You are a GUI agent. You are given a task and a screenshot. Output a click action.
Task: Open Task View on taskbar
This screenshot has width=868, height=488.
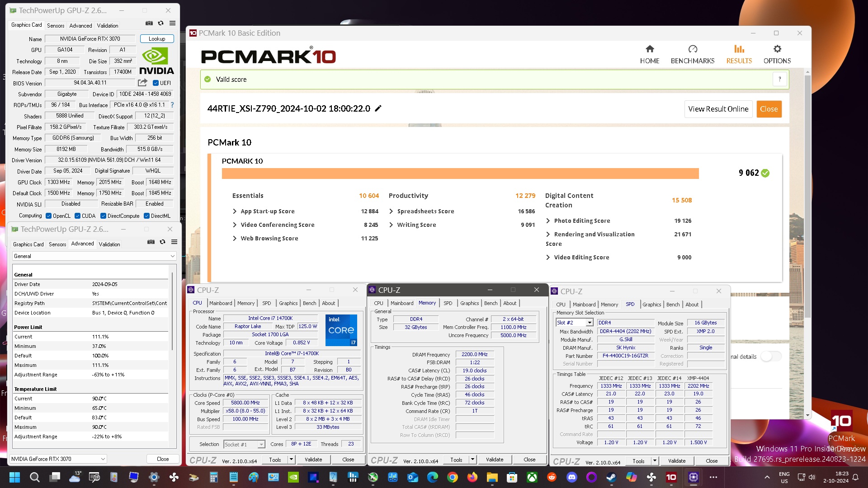click(55, 477)
